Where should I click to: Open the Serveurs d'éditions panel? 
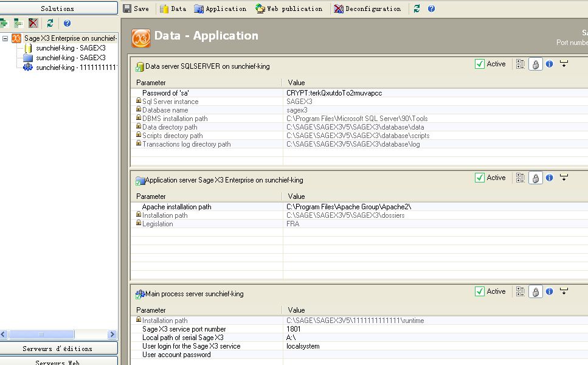pyautogui.click(x=58, y=349)
